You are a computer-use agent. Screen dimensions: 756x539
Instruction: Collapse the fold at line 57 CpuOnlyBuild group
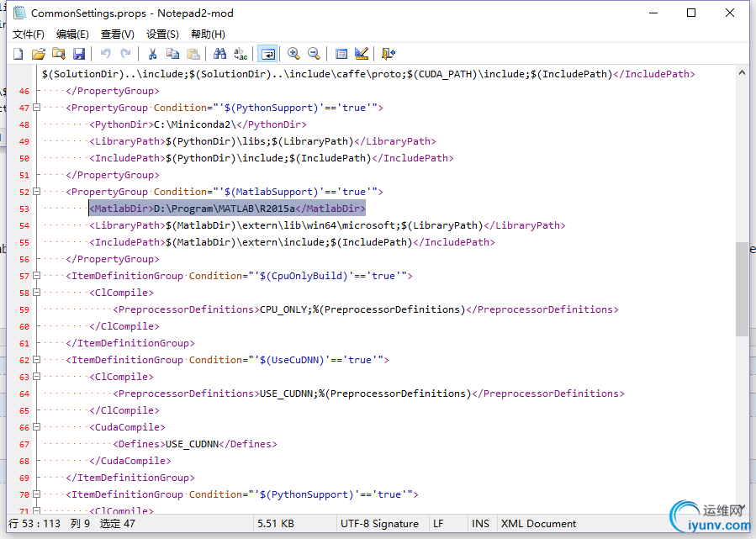36,276
